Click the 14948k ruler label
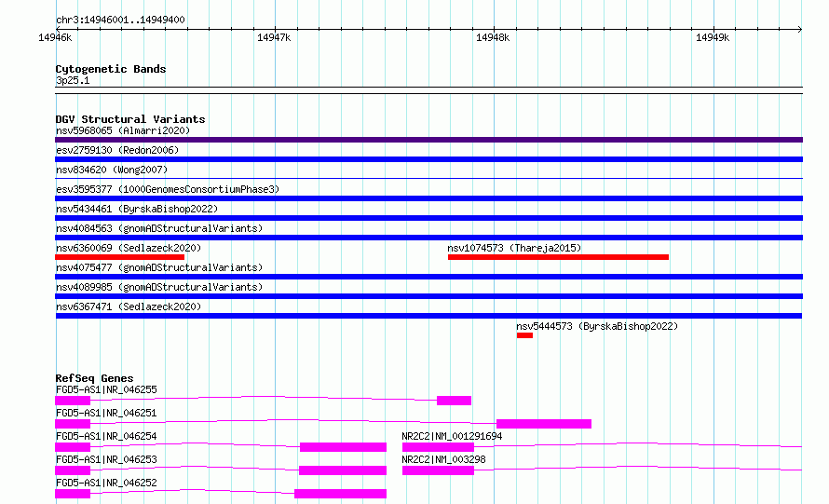The image size is (829, 504). tap(493, 37)
